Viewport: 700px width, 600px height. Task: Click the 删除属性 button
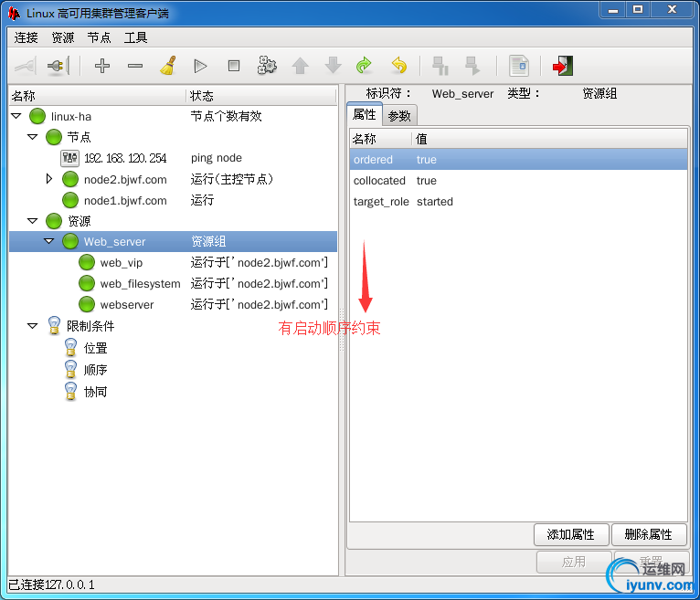coord(648,534)
